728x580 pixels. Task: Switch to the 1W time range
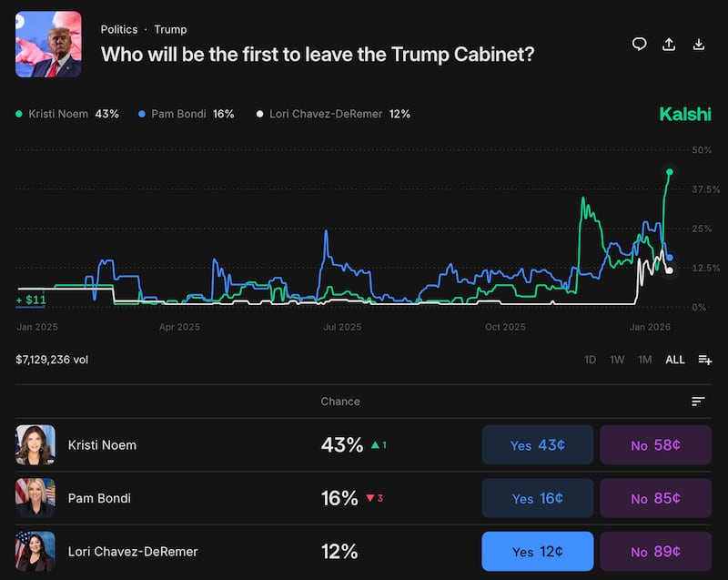coord(617,360)
